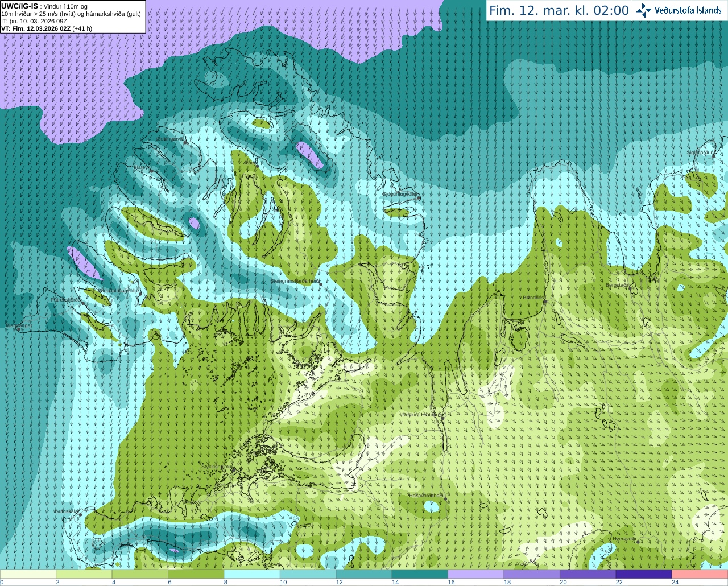Click the Gufuskálar station label
This screenshot has width=728, height=586.
click(x=66, y=511)
